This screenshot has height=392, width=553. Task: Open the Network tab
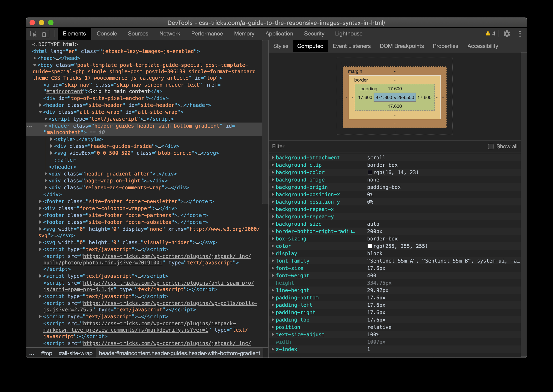coord(170,34)
